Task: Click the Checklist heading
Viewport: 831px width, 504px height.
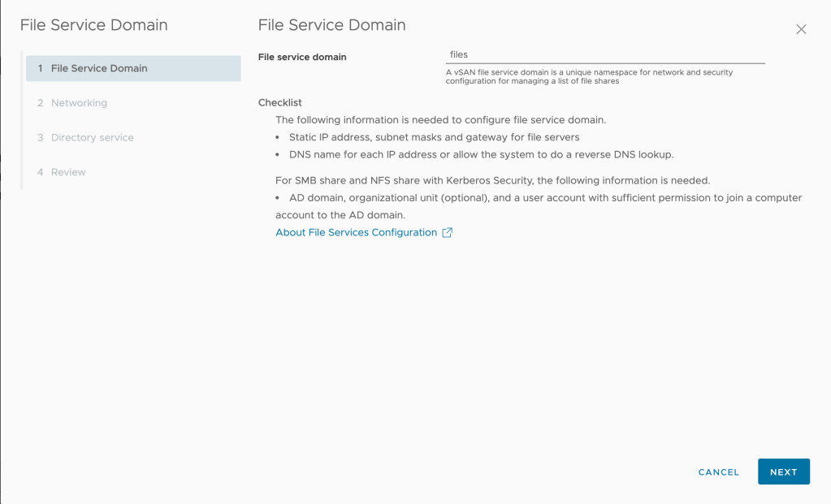Action: point(279,102)
